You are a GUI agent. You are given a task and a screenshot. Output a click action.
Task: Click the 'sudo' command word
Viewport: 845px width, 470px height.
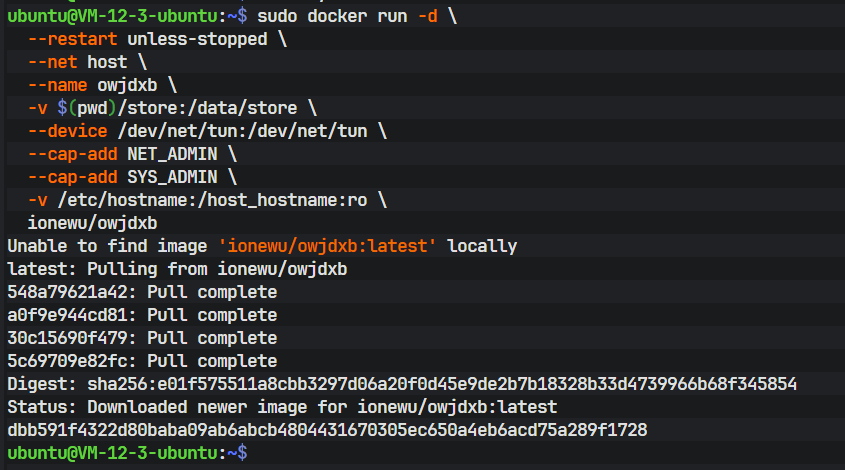(x=276, y=17)
